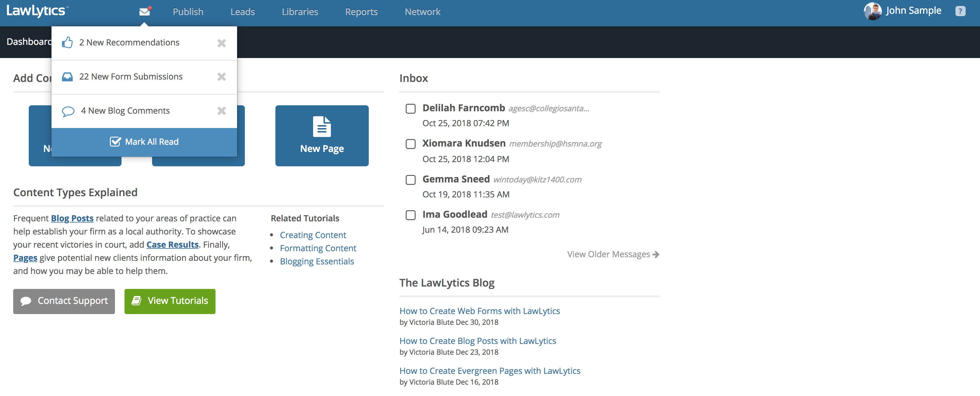Screen dimensions: 980x396
Task: Click the Mark All Read checkmark icon
Action: [115, 141]
